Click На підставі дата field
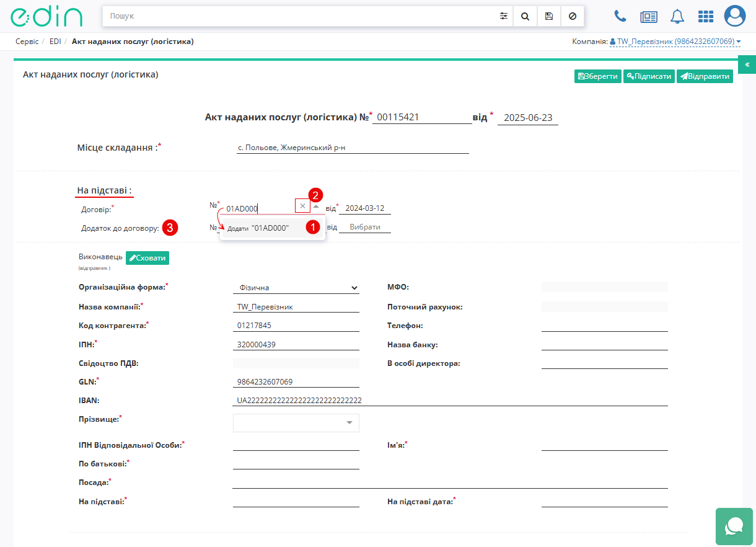This screenshot has height=547, width=756. pos(605,501)
